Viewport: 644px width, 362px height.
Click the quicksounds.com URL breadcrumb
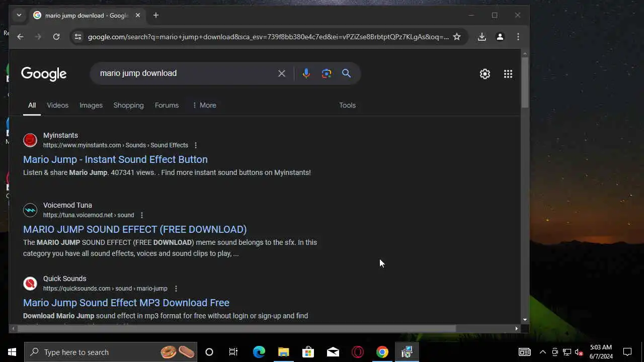click(x=105, y=289)
